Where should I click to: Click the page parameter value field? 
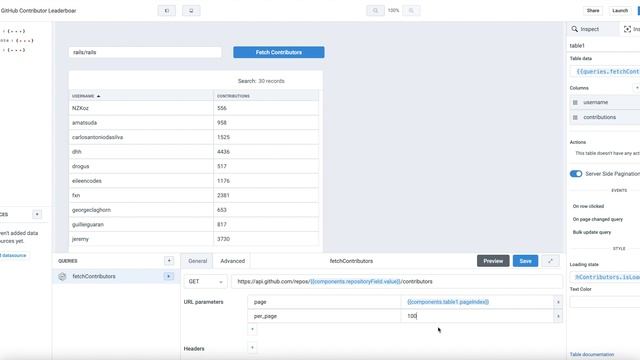click(x=478, y=302)
